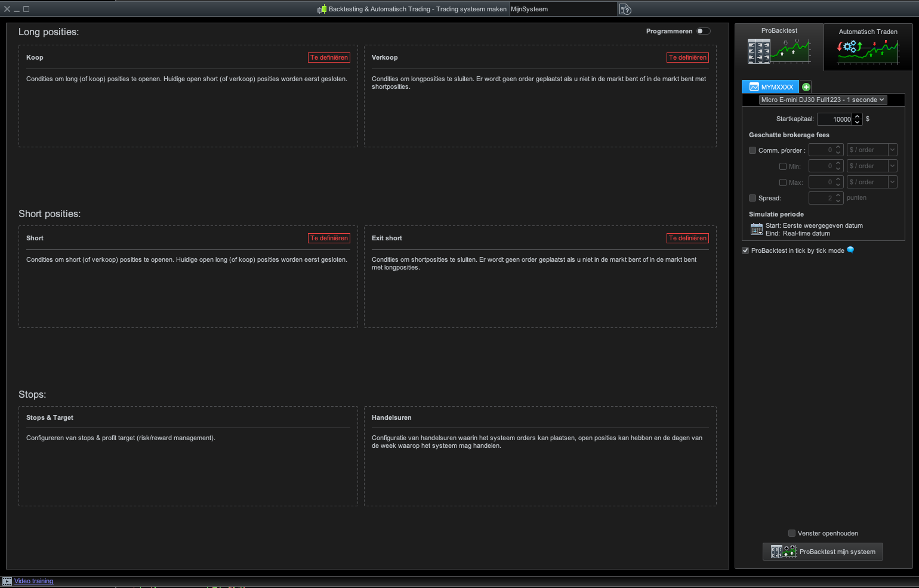Open the Koop conditions panel

188,96
